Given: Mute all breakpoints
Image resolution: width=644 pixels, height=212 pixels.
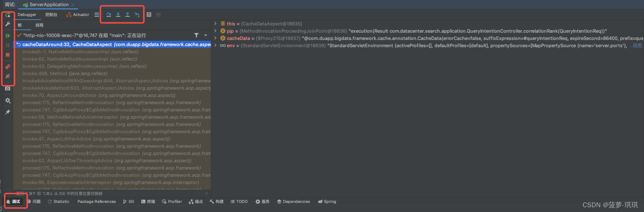Looking at the screenshot, I should tap(8, 76).
